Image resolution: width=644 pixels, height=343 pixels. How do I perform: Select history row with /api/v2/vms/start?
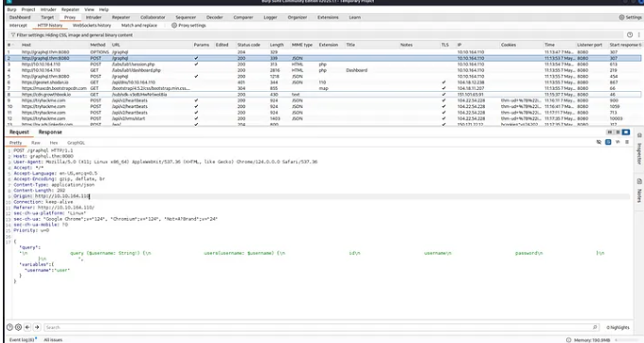[323, 118]
